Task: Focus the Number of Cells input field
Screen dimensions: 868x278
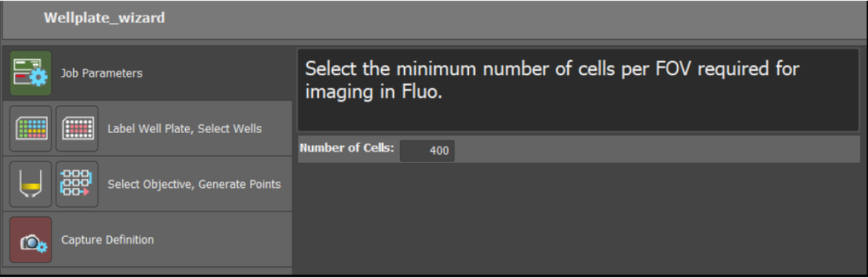Action: tap(427, 151)
